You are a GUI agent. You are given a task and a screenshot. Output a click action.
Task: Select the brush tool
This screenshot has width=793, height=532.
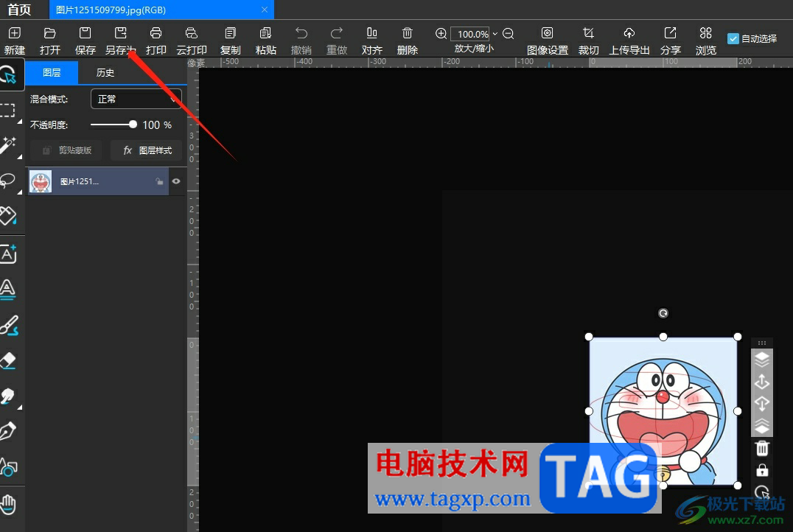[x=9, y=325]
